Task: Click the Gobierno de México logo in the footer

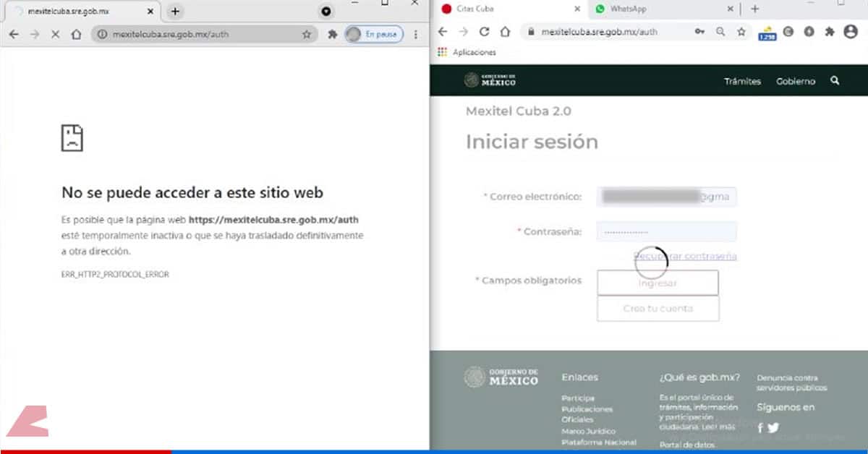Action: point(501,377)
